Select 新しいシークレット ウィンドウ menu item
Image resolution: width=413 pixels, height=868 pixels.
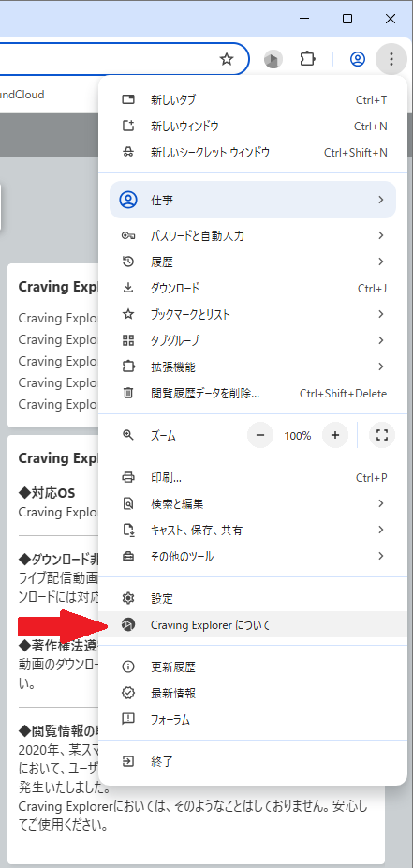pos(253,152)
